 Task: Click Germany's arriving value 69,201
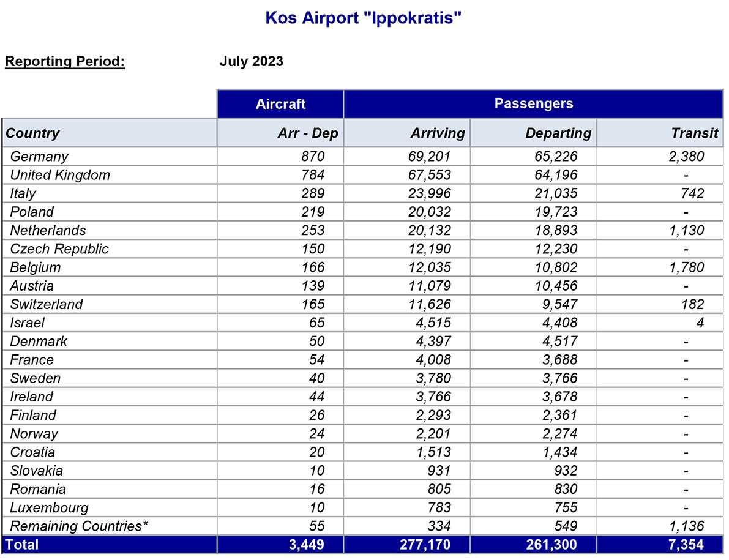click(429, 156)
